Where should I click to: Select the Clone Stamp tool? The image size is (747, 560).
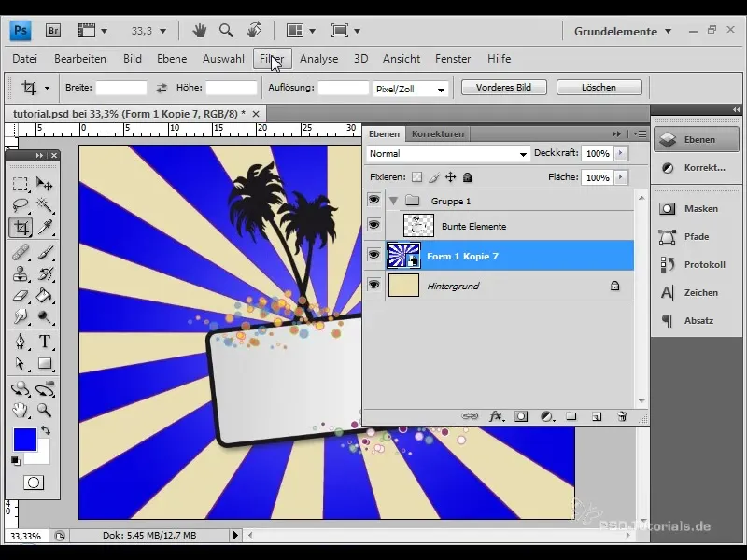(x=21, y=274)
